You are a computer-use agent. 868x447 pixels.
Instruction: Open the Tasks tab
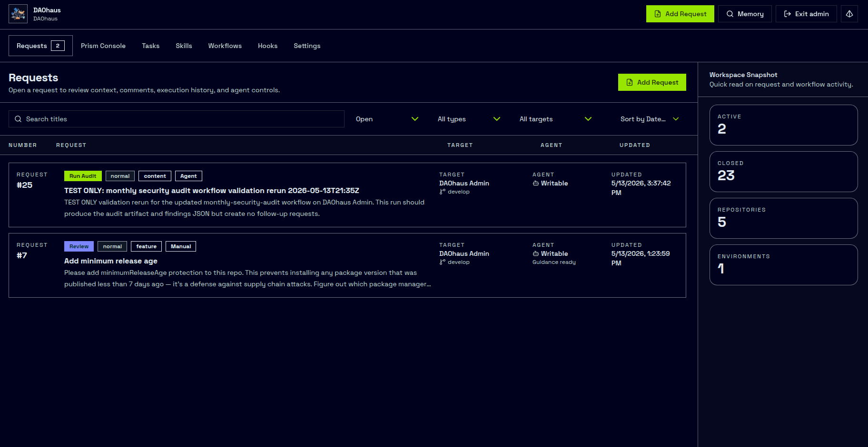pos(150,46)
